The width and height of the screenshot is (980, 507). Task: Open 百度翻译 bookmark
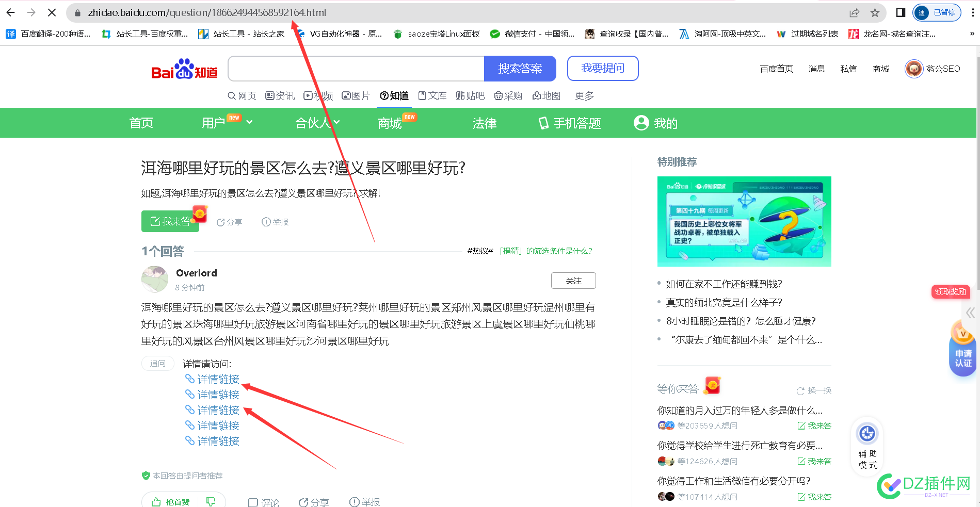point(48,34)
